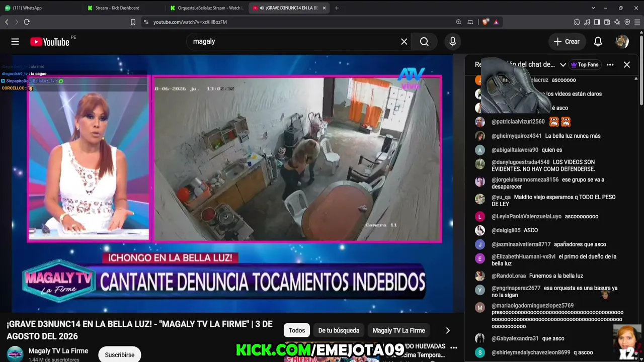Viewport: 644px width, 362px height.
Task: Open the chat replay options (three dots)
Action: [x=610, y=64]
